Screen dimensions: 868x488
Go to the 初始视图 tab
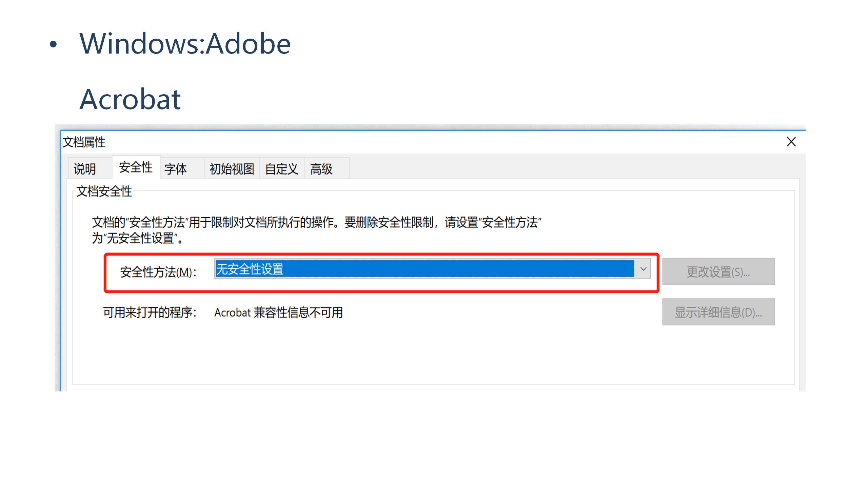coord(232,168)
